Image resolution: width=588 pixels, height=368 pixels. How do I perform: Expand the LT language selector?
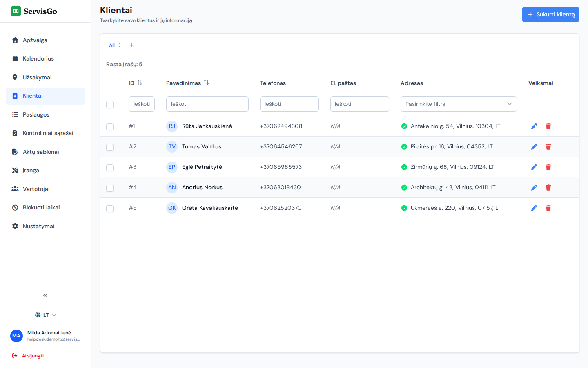pyautogui.click(x=46, y=315)
